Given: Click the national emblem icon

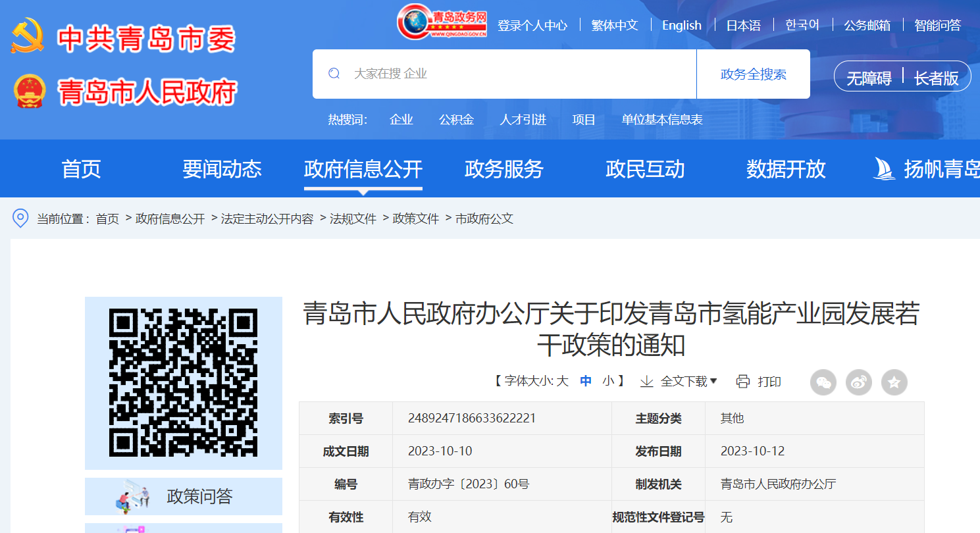Looking at the screenshot, I should tap(30, 91).
